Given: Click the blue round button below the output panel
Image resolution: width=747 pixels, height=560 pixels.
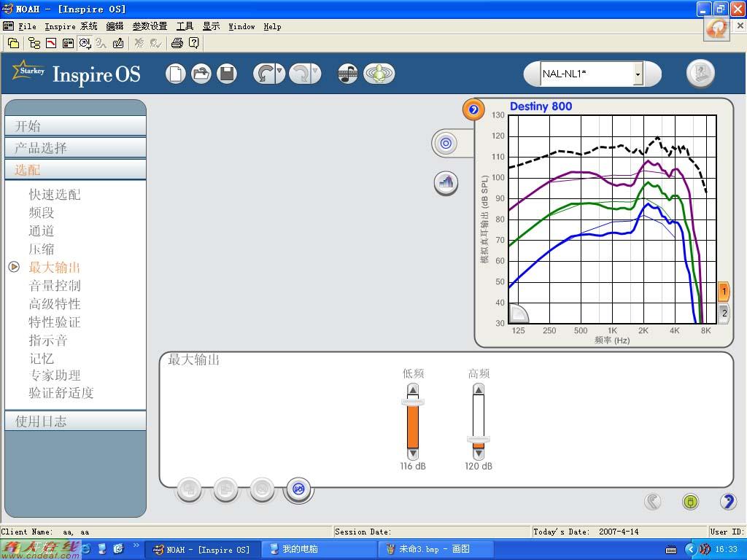Looking at the screenshot, I should pos(298,489).
